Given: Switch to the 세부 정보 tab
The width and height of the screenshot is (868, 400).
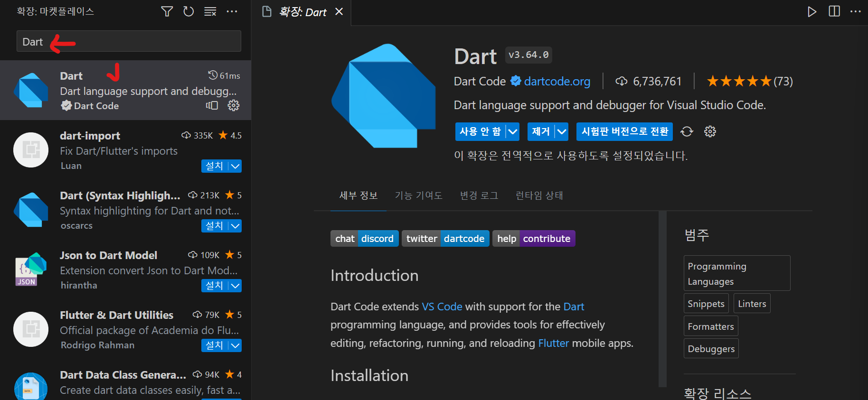Looking at the screenshot, I should (359, 195).
